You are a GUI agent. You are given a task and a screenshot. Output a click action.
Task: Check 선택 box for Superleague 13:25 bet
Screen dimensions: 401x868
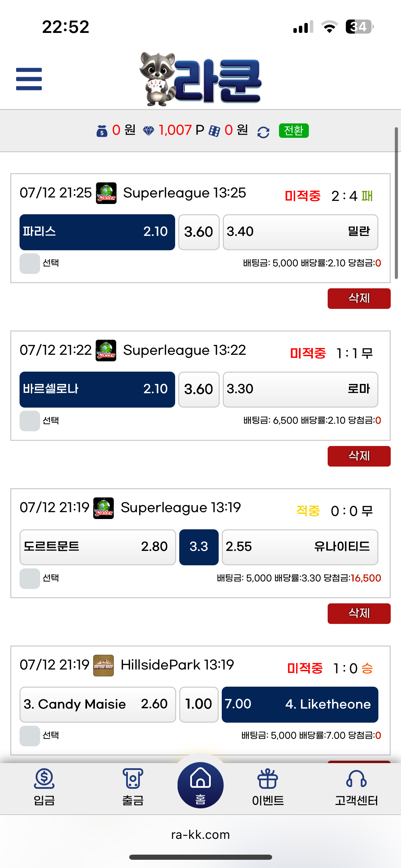pos(30,264)
